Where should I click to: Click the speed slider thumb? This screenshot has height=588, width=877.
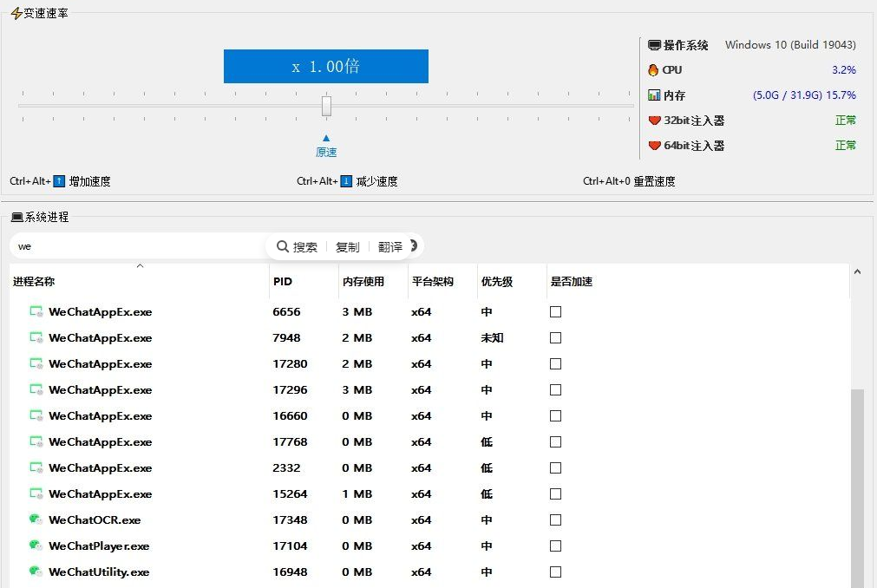coord(327,106)
